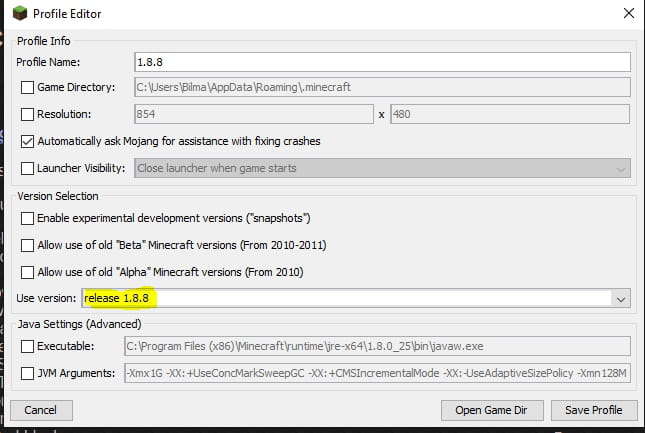This screenshot has width=645, height=433.
Task: Uncheck automatically ask Mojang for assistance
Action: [x=27, y=141]
